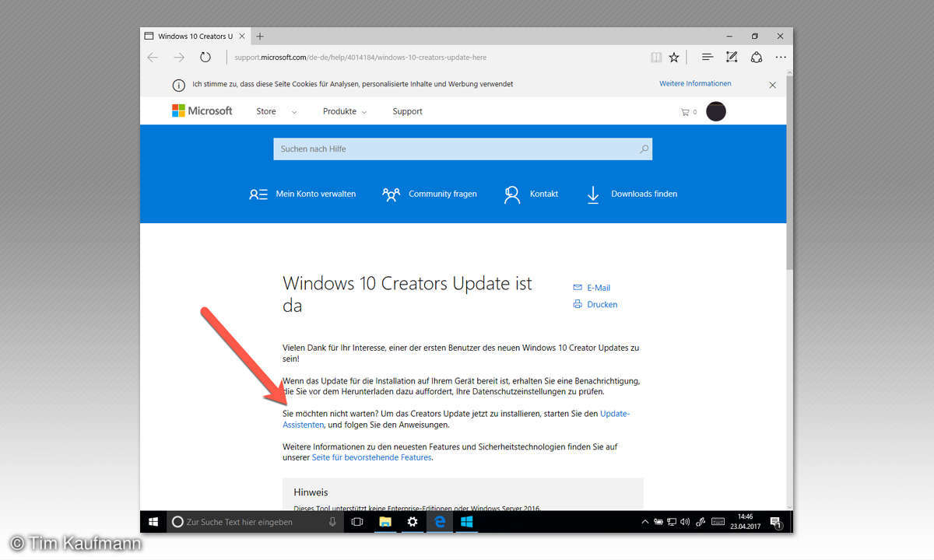Click the Cortana microphone icon
This screenshot has height=560, width=934.
[332, 522]
